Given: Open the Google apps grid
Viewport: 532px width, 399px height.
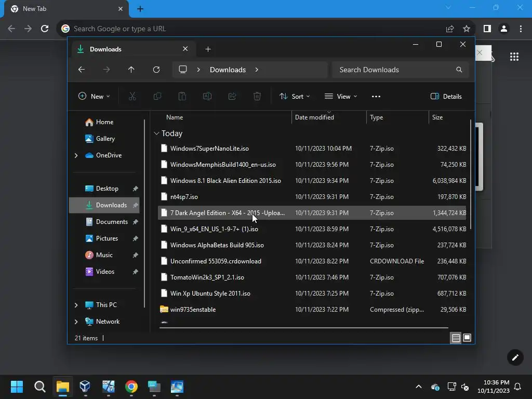Looking at the screenshot, I should [514, 57].
